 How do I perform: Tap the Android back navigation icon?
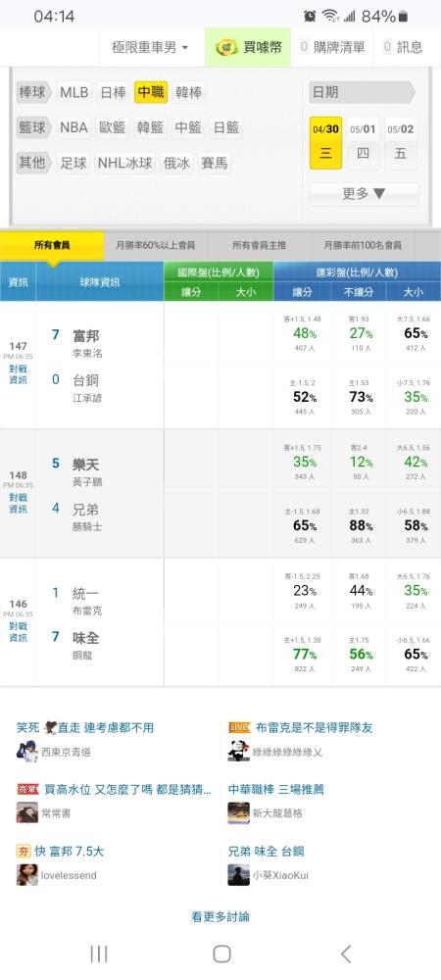[346, 954]
